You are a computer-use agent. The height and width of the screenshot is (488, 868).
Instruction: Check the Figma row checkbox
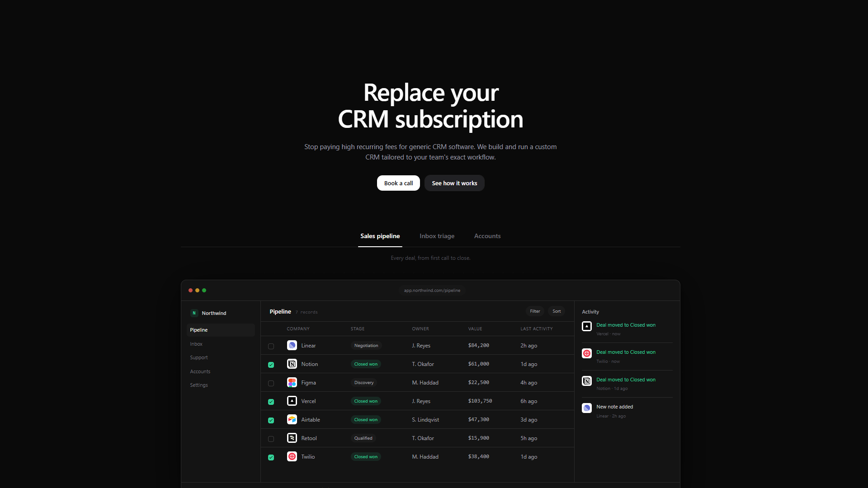(271, 384)
